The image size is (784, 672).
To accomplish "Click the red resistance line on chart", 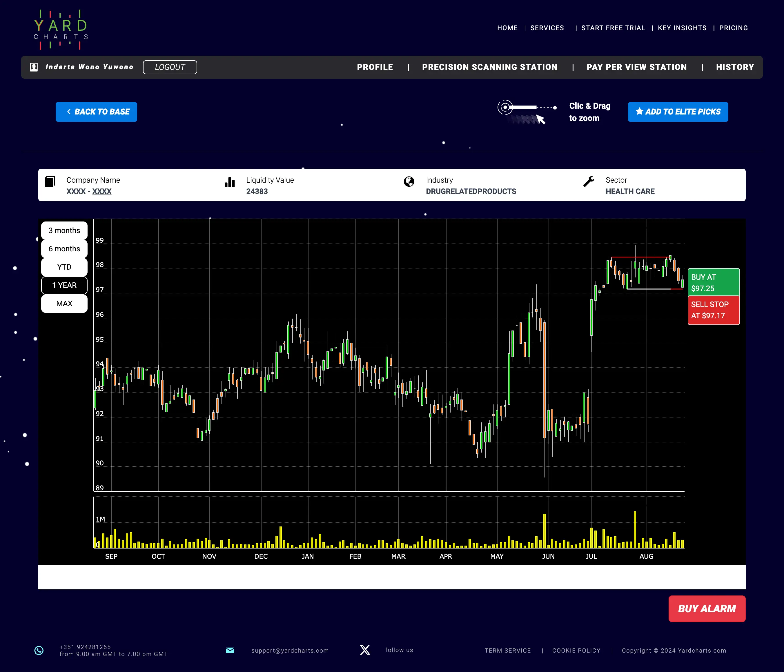I will pyautogui.click(x=640, y=257).
